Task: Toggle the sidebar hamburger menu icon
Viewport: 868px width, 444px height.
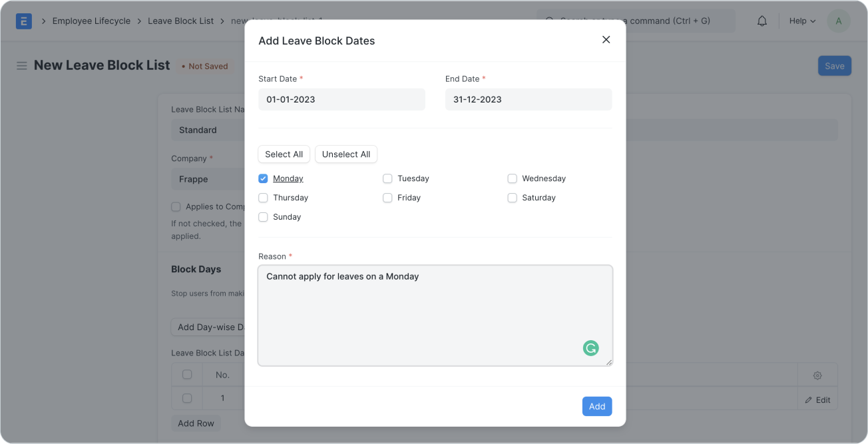Action: [22, 66]
